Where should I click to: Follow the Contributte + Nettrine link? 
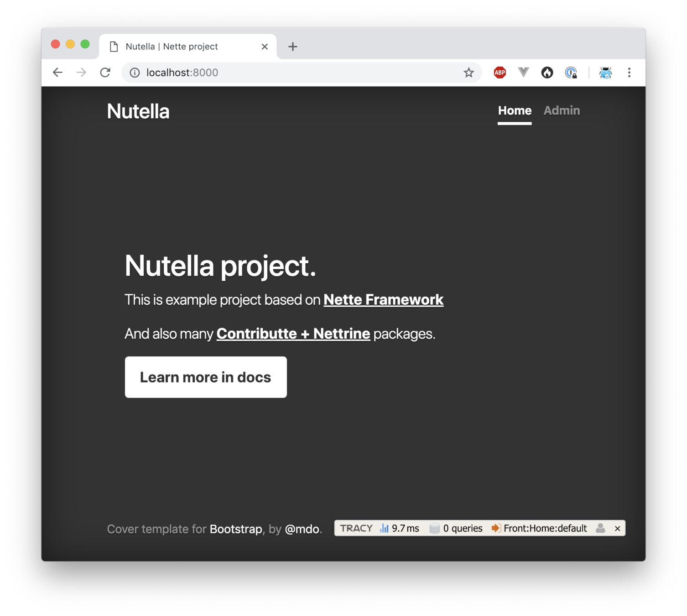293,334
